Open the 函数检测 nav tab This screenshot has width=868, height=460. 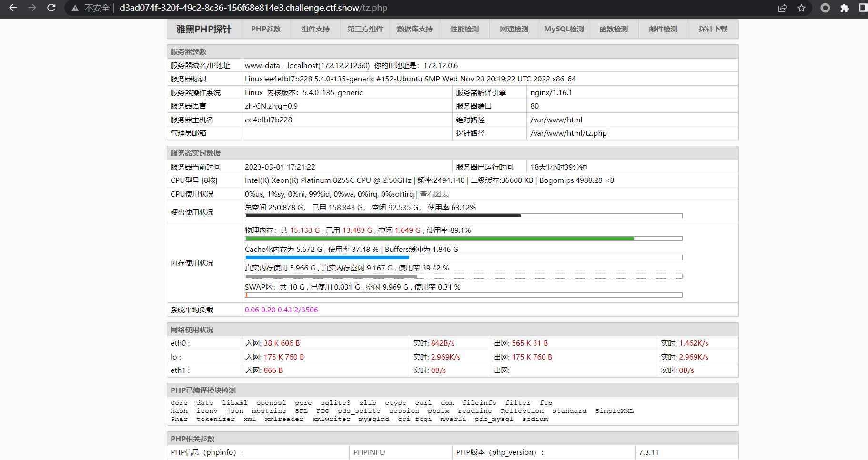pyautogui.click(x=614, y=29)
